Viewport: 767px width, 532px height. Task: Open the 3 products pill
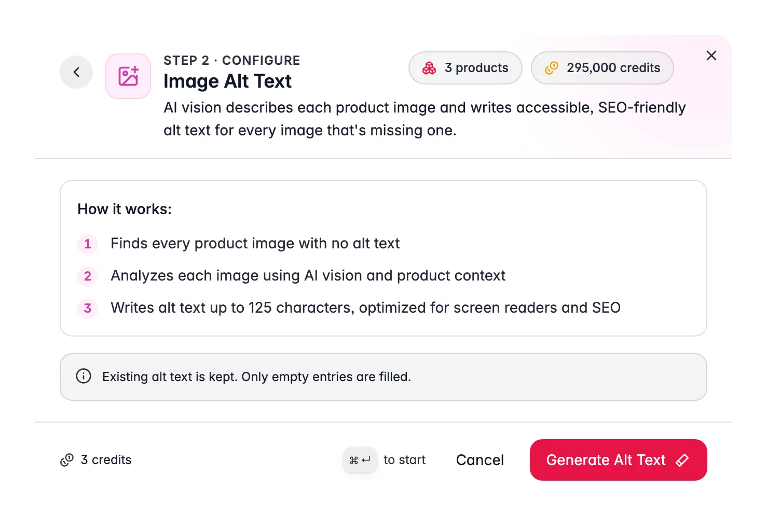pyautogui.click(x=465, y=68)
